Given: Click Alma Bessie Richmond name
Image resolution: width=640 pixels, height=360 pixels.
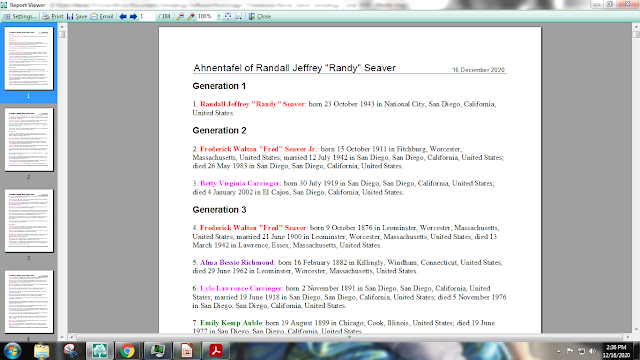Looking at the screenshot, I should pos(237,262).
